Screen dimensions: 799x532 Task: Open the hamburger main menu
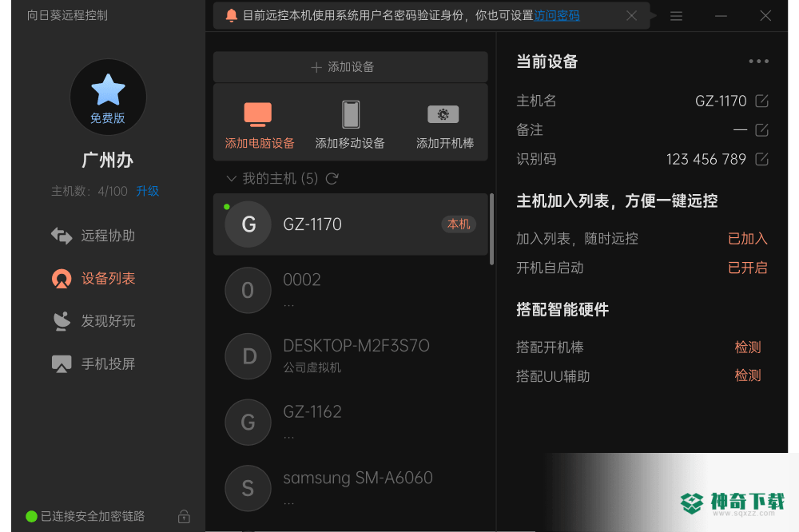(x=676, y=16)
